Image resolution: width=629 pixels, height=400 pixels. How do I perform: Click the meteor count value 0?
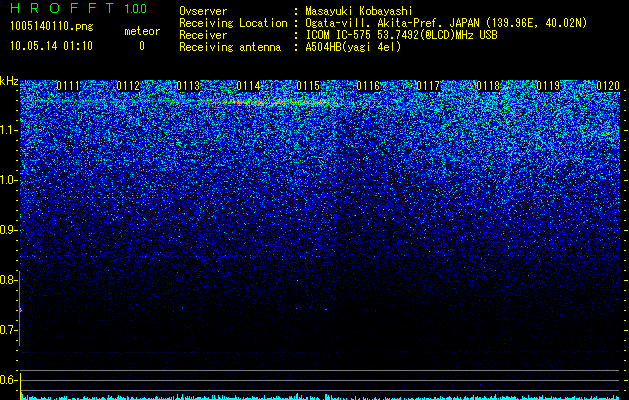pos(142,46)
